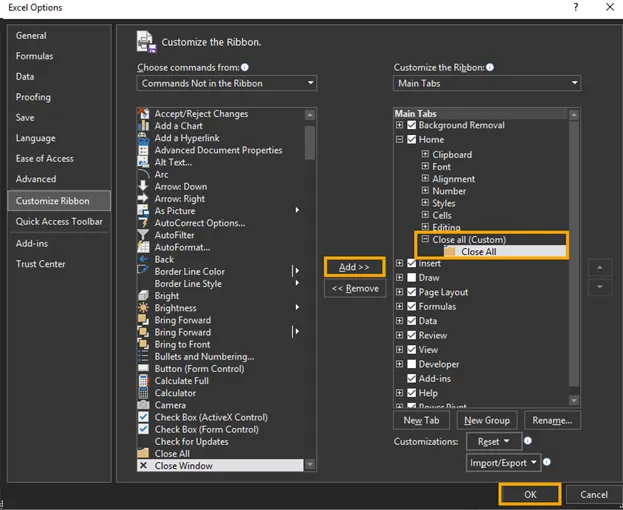The width and height of the screenshot is (623, 510).
Task: Enable the Developer tab checkbox
Action: point(412,364)
